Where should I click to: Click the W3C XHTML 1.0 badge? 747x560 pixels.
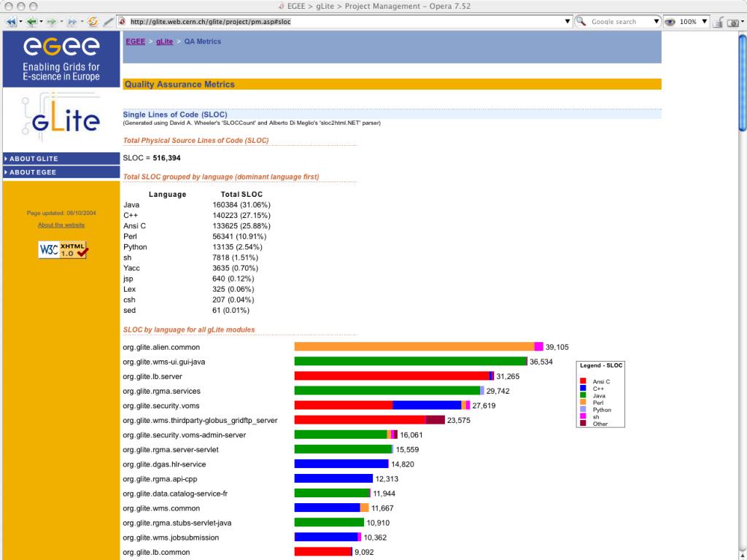[63, 249]
